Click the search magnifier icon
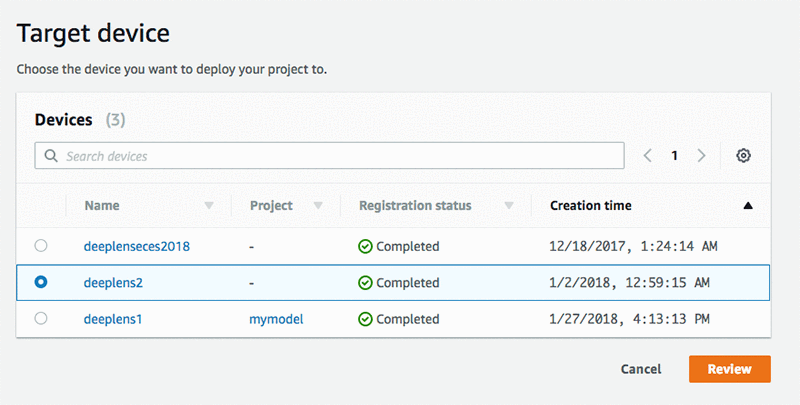 coord(51,157)
